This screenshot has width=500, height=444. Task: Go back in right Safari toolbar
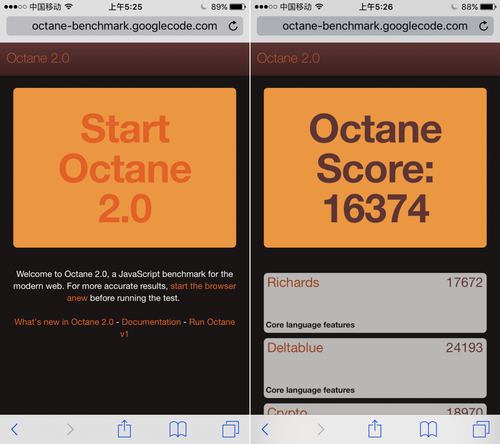click(265, 429)
